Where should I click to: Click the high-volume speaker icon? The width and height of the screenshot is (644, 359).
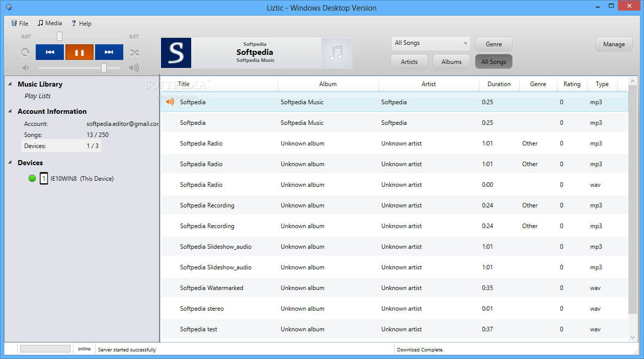coord(134,67)
